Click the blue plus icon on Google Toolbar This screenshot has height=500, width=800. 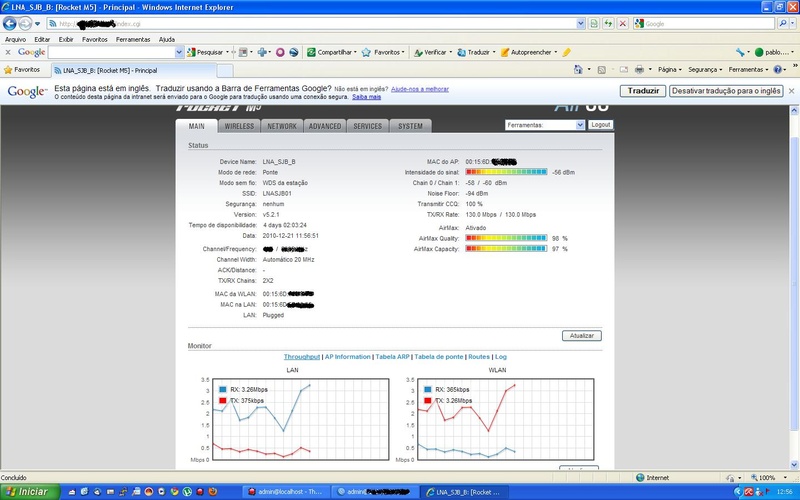click(x=262, y=52)
